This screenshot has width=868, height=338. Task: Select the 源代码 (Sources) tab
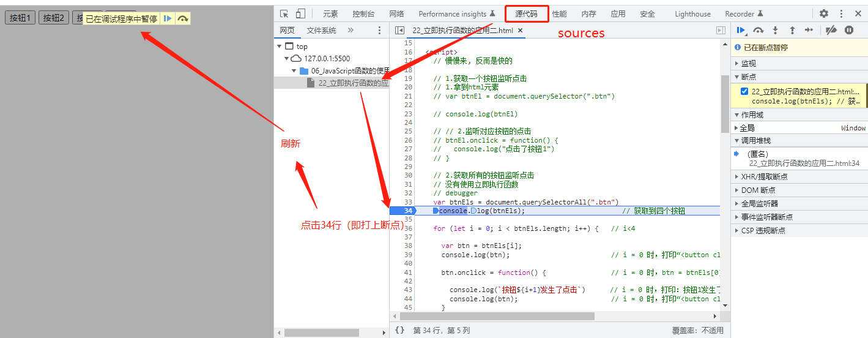[x=526, y=13]
